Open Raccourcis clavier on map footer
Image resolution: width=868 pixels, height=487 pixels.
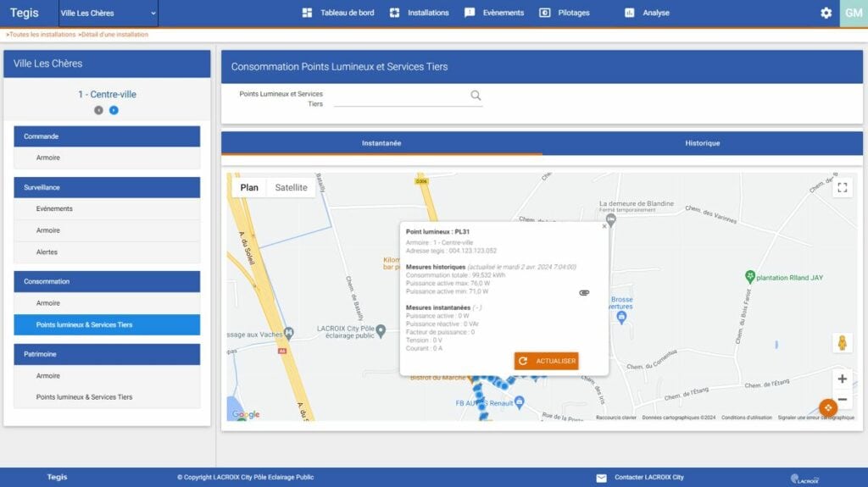(616, 418)
